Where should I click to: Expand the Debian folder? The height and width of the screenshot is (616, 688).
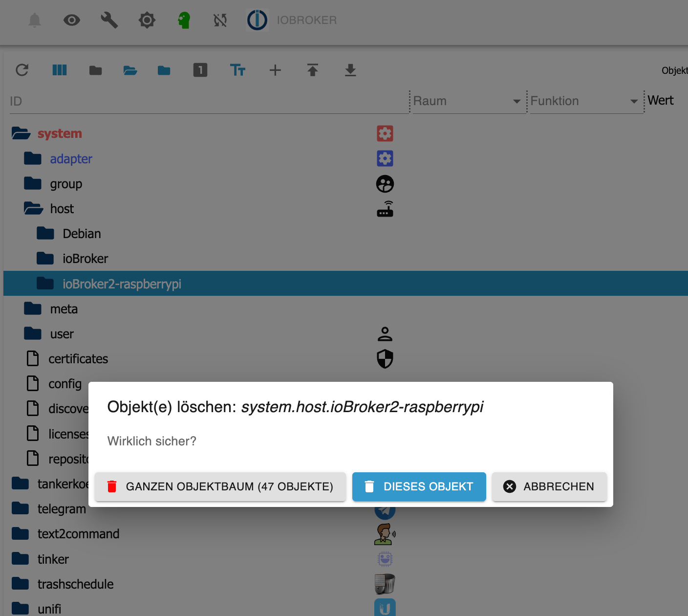click(x=45, y=233)
